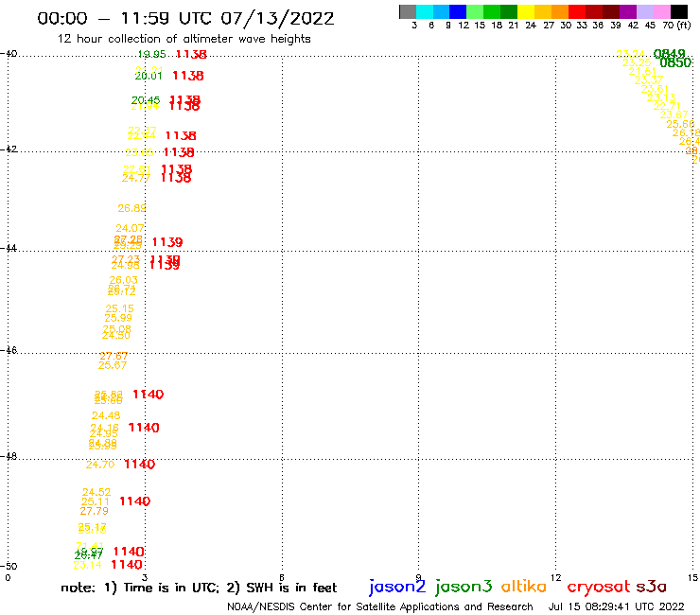Click the wave height value 21.61

642,72
